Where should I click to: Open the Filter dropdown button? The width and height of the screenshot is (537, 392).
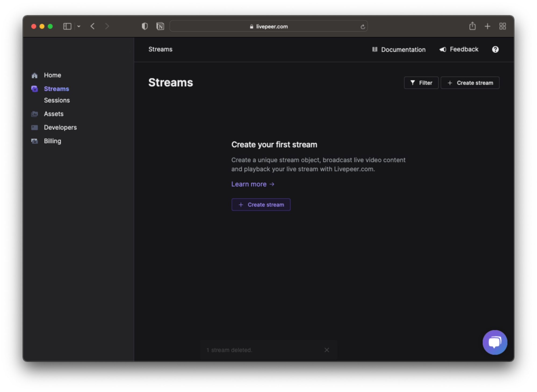[421, 83]
